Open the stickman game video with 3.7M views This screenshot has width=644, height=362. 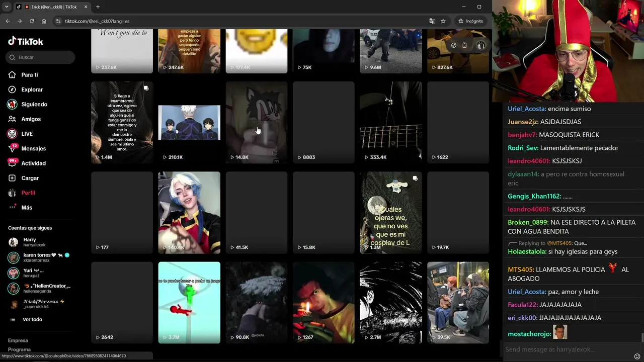189,303
